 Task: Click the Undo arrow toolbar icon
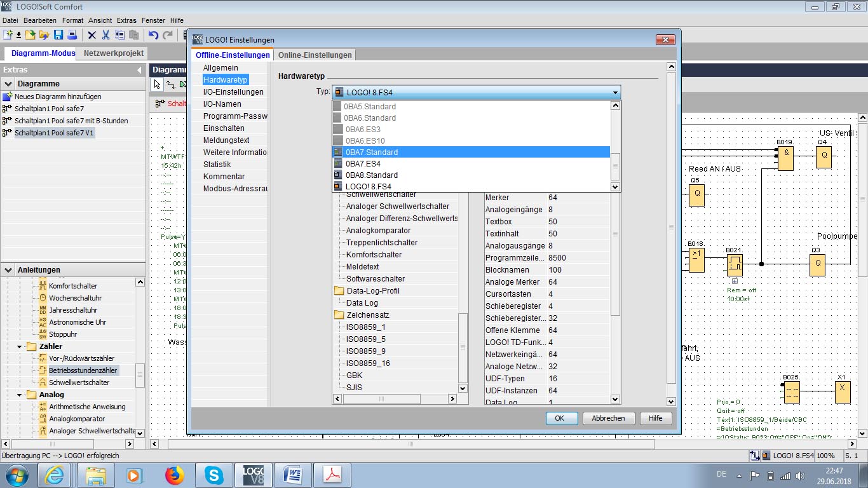pos(153,34)
